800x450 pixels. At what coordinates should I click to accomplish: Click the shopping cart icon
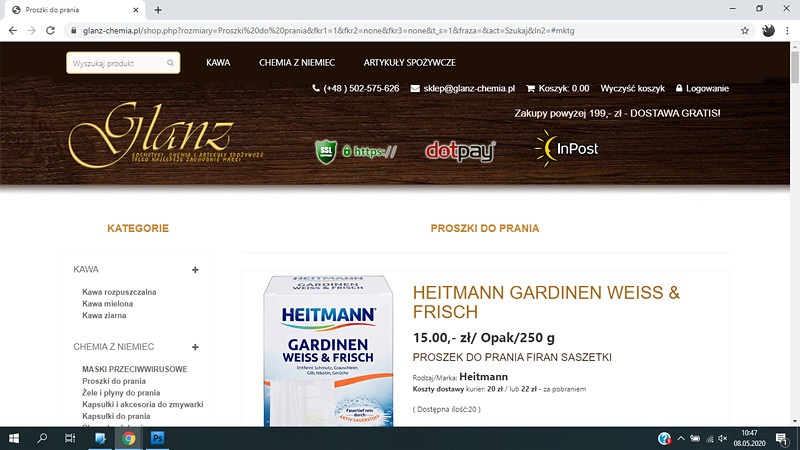point(531,88)
